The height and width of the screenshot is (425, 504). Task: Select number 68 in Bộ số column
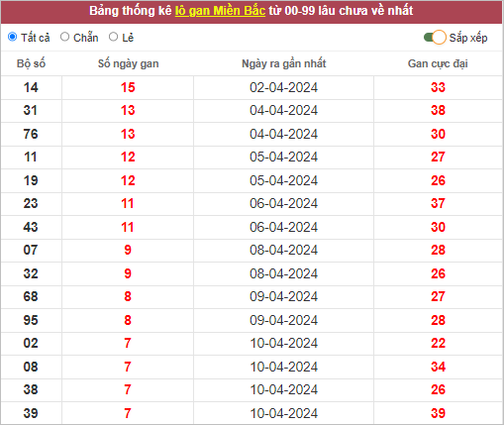[31, 296]
